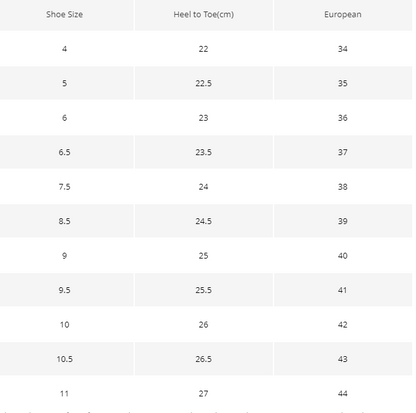Select European size 34 cell
The height and width of the screenshot is (413, 416).
click(343, 49)
